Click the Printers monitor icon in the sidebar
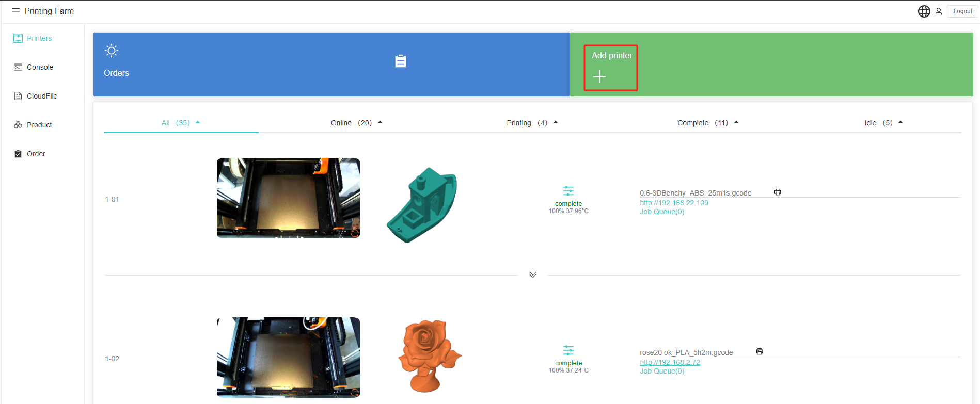The width and height of the screenshot is (980, 404). 18,38
